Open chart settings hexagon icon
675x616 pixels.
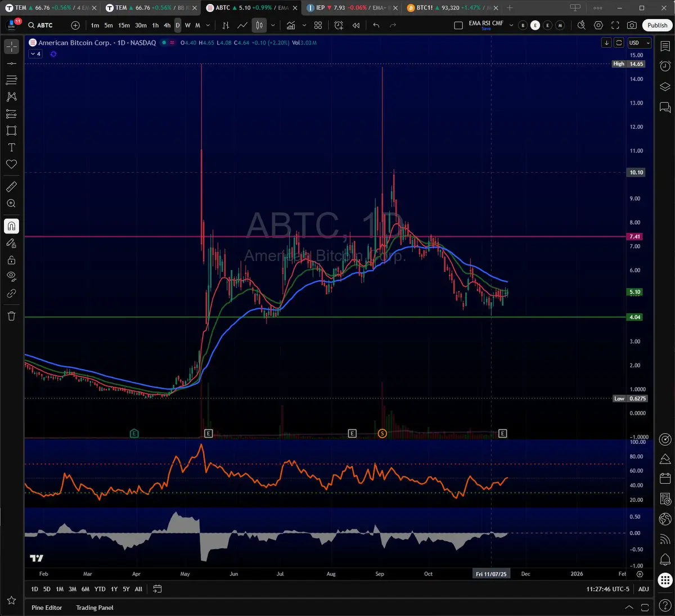(598, 25)
